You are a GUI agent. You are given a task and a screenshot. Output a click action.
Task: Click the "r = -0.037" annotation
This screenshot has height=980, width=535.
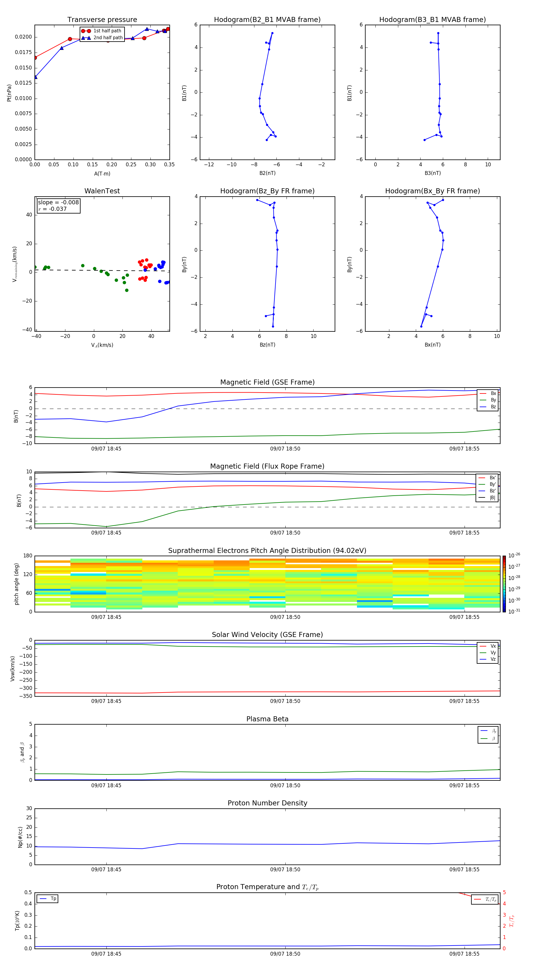(53, 209)
